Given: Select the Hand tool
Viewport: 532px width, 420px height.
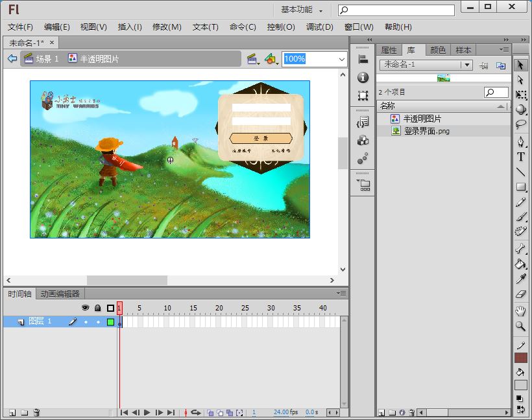Looking at the screenshot, I should coord(520,311).
